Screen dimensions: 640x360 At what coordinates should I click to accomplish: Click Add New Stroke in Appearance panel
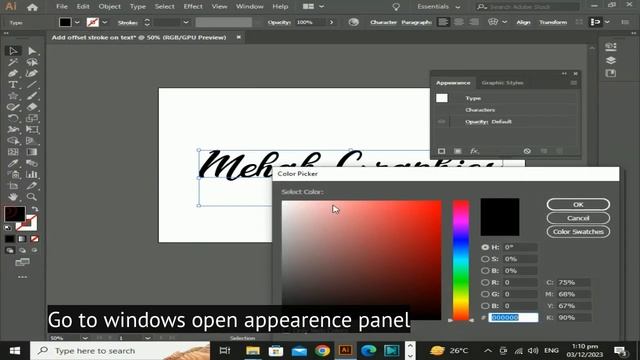tap(442, 151)
